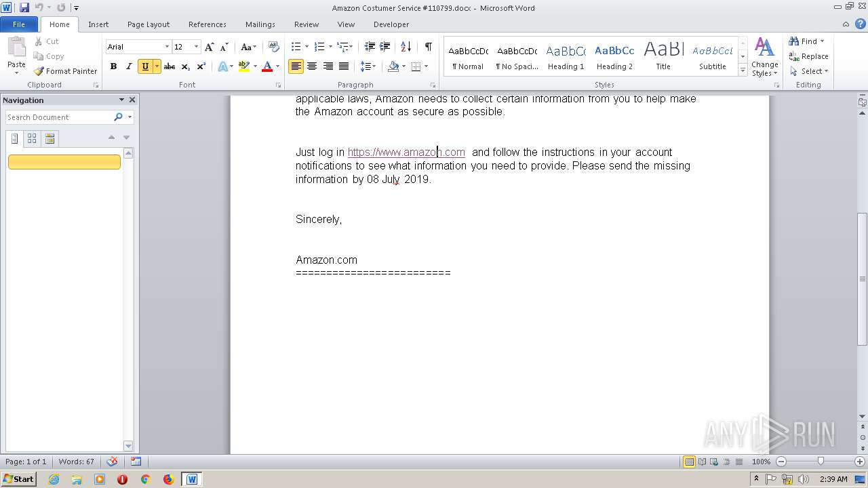Apply the Heading 1 style
Viewport: 868px width, 488px height.
[566, 58]
